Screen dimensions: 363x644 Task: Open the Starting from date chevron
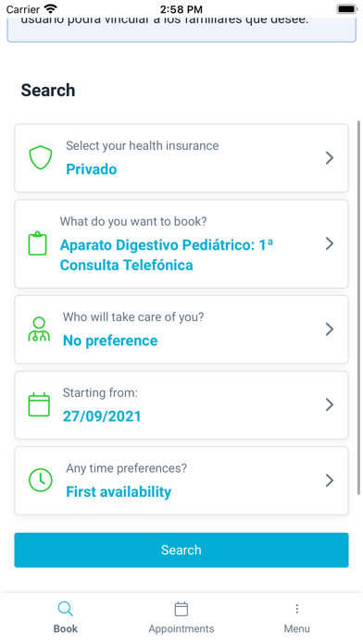330,404
